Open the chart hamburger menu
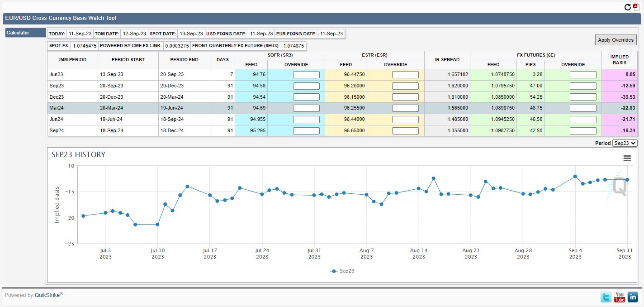Viewport: 644px width, 307px height. (627, 158)
